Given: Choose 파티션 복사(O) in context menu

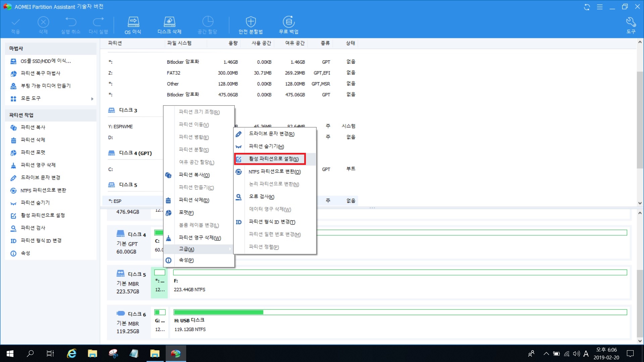Looking at the screenshot, I should point(199,175).
